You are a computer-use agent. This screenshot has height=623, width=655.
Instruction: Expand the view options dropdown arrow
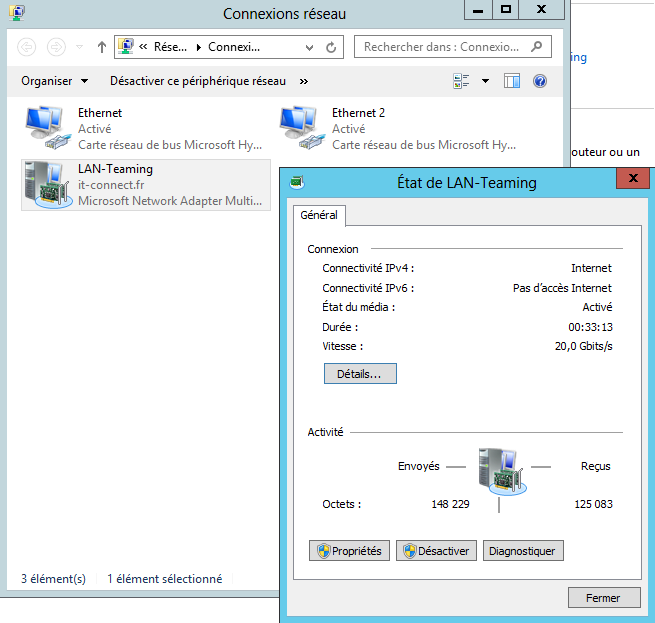[485, 81]
